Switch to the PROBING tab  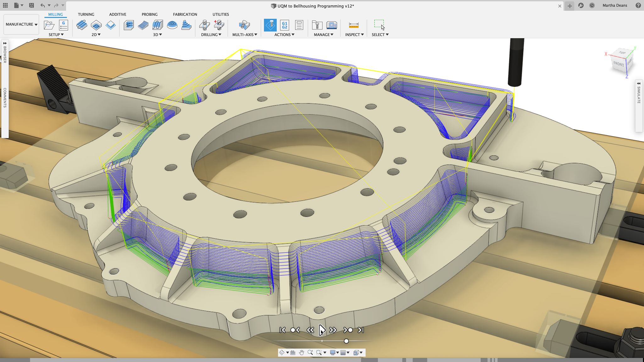[149, 14]
